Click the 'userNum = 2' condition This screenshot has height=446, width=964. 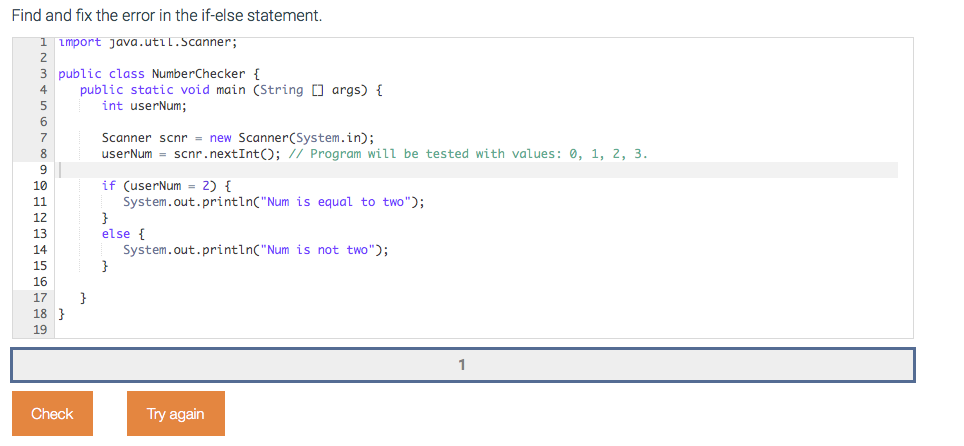click(x=168, y=186)
